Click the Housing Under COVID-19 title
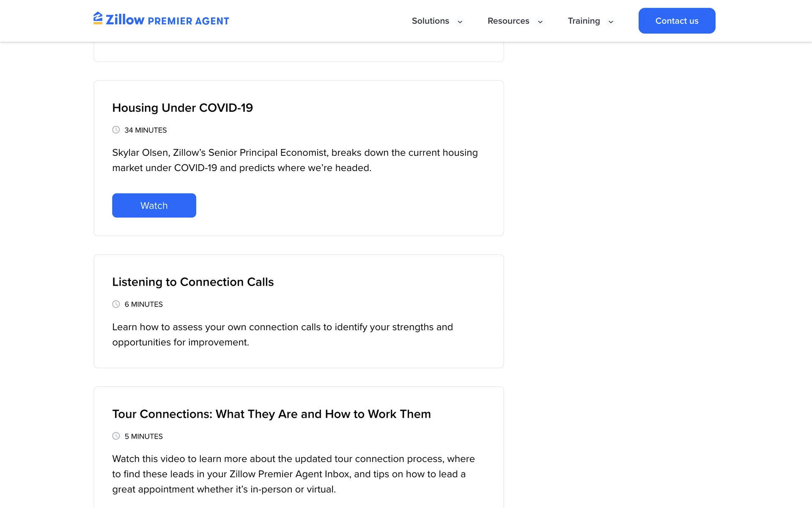Screen dimensions: 812x508 pos(182,108)
